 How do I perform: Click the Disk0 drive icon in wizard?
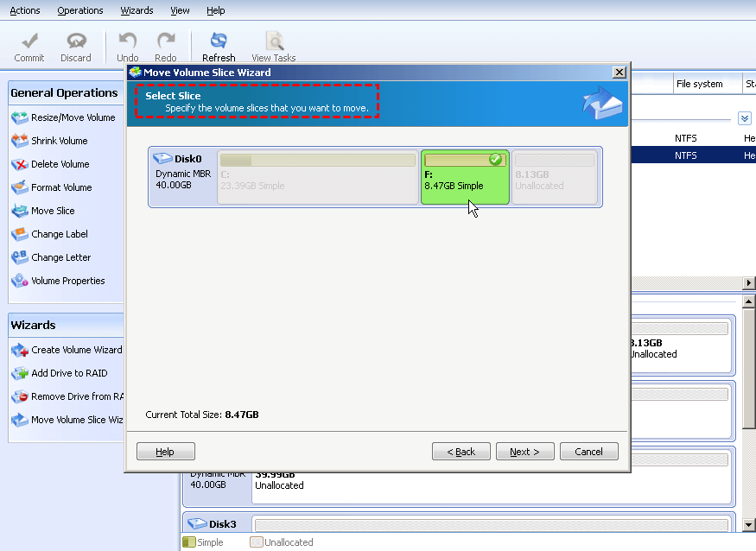click(163, 158)
